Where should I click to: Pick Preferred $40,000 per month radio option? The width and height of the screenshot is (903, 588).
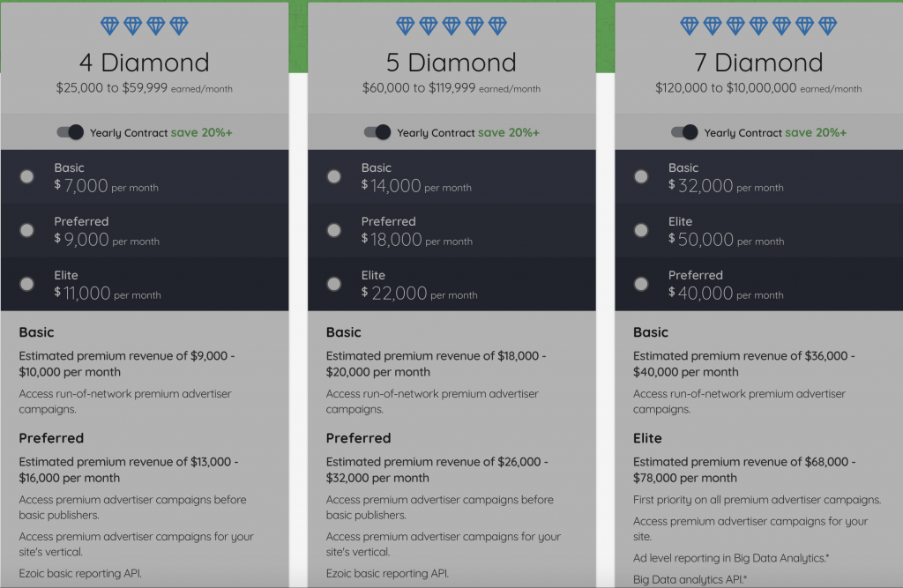[x=641, y=284]
